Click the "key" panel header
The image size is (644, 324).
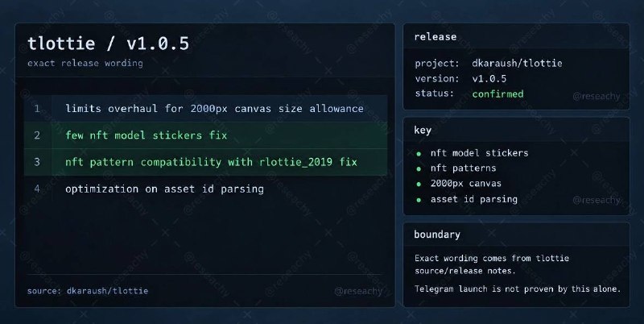pyautogui.click(x=423, y=131)
